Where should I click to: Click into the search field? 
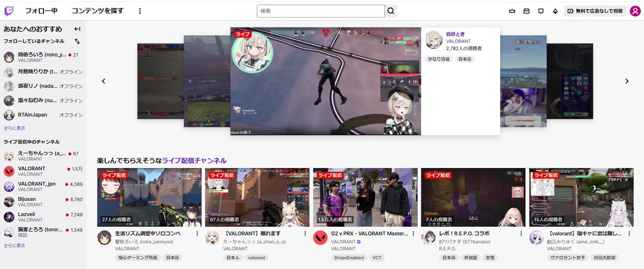pyautogui.click(x=321, y=11)
